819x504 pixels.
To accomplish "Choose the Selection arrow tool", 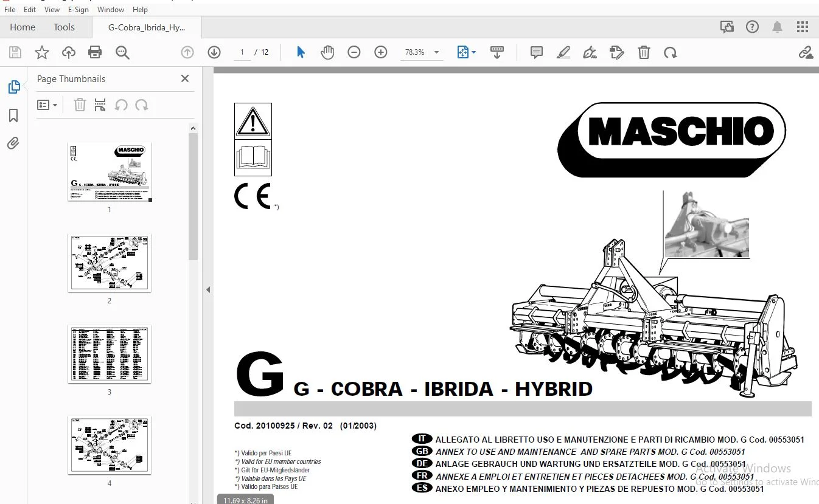I will click(x=301, y=52).
